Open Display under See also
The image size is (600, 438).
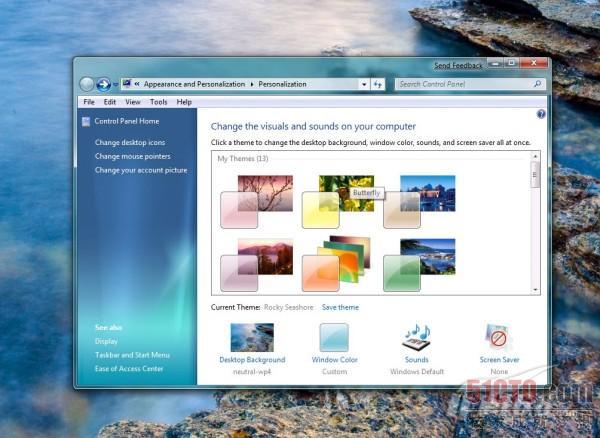point(106,341)
